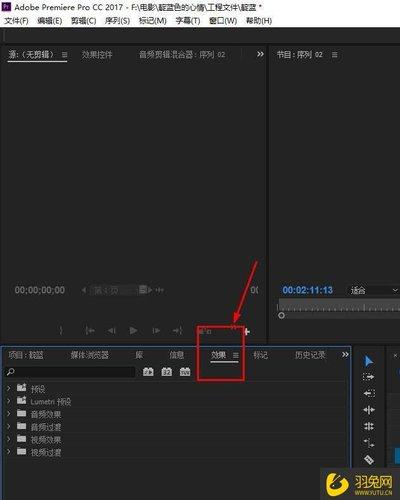Open the 适合 zoom level dropdown

coord(373,290)
